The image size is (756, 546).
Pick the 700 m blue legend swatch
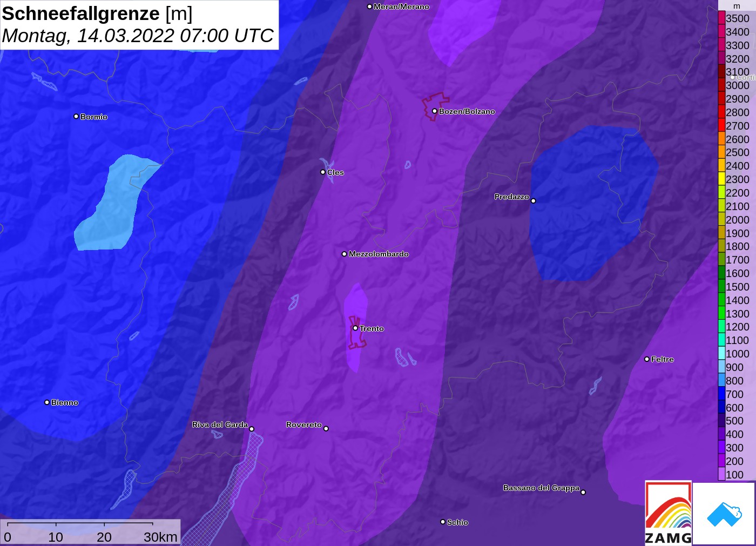[721, 394]
